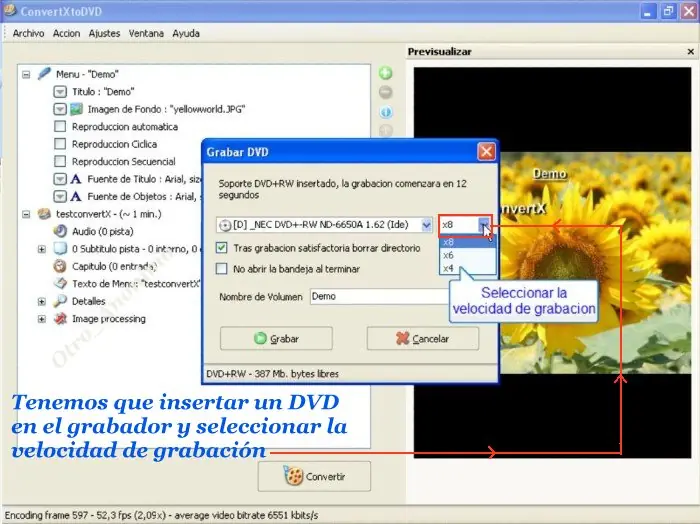Image resolution: width=700 pixels, height=524 pixels.
Task: Open the NEC DVD+-RW drive dropdown
Action: [x=426, y=225]
